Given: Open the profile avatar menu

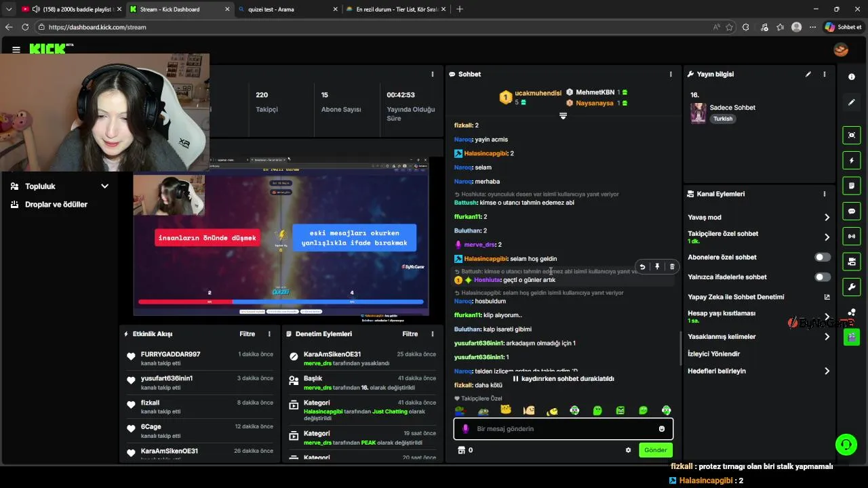Looking at the screenshot, I should [x=841, y=49].
